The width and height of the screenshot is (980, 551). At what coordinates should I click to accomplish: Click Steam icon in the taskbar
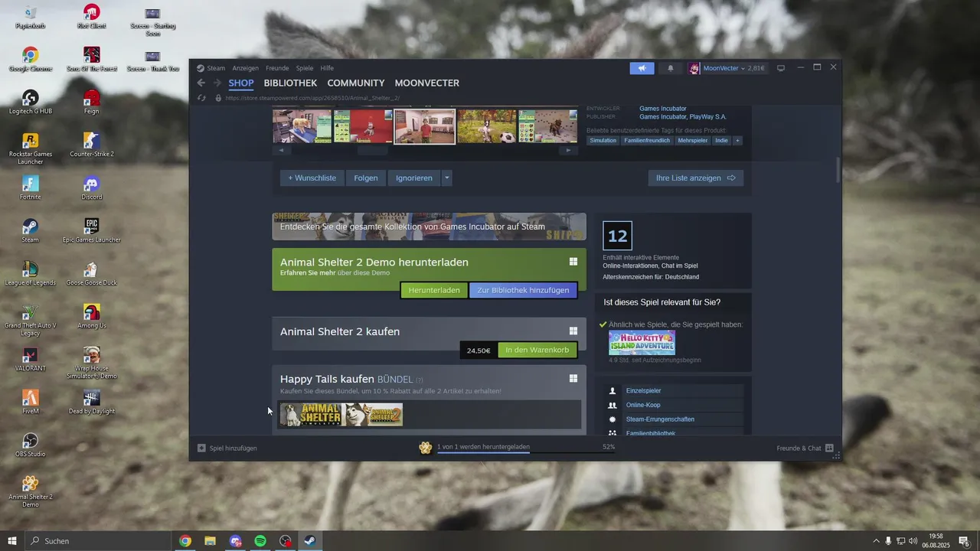pyautogui.click(x=310, y=541)
